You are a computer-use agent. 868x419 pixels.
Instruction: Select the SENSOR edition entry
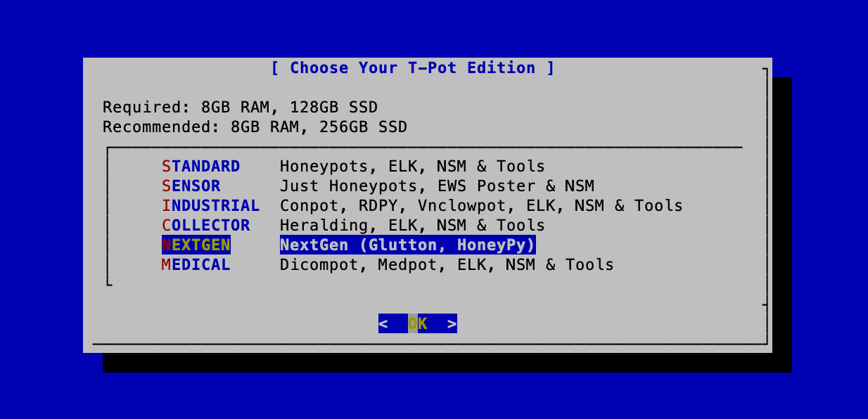tap(191, 186)
